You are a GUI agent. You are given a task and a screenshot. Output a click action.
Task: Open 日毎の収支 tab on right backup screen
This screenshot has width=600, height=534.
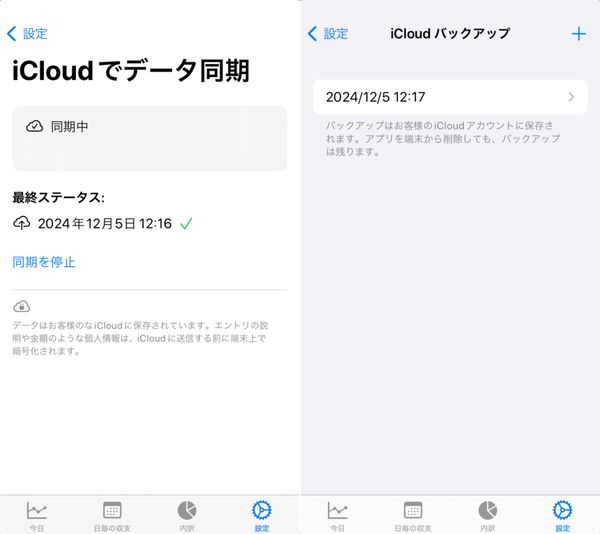click(413, 516)
